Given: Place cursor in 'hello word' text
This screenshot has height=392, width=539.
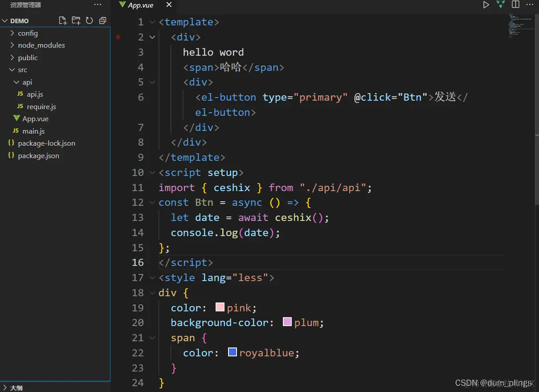Looking at the screenshot, I should click(x=213, y=52).
